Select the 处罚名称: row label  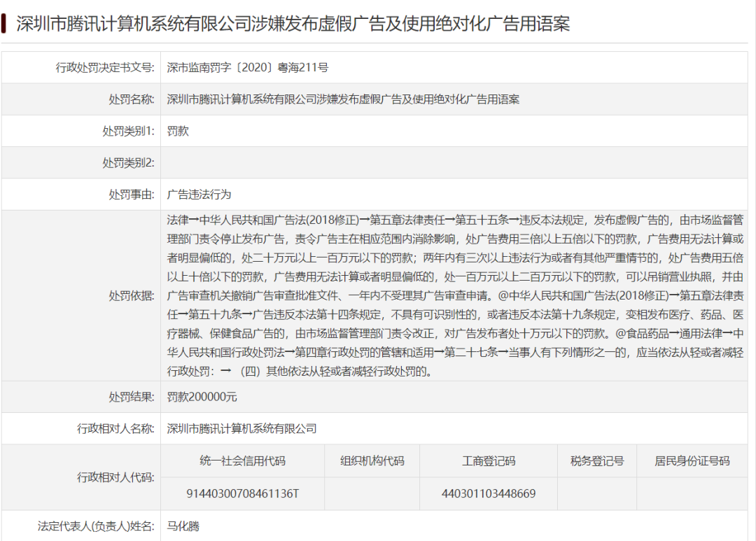[x=132, y=99]
